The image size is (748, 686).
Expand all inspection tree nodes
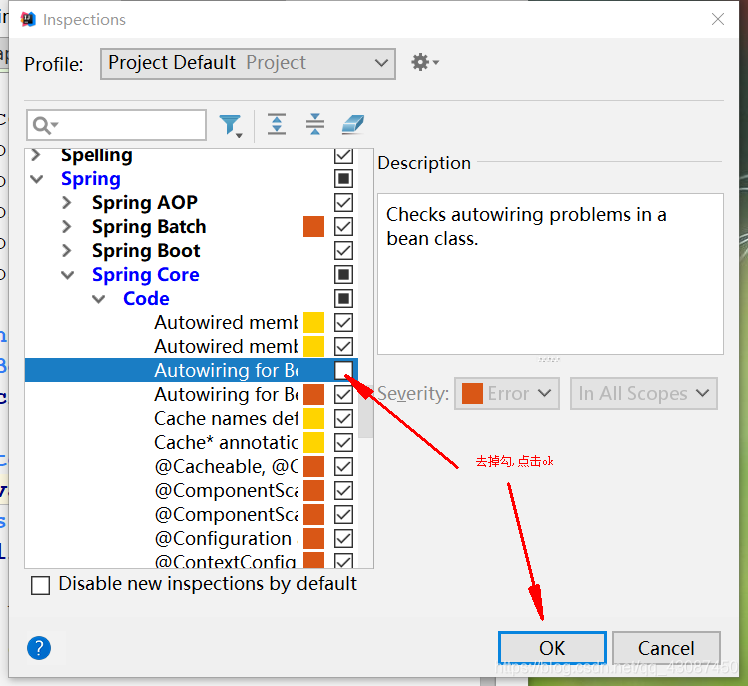(x=277, y=125)
